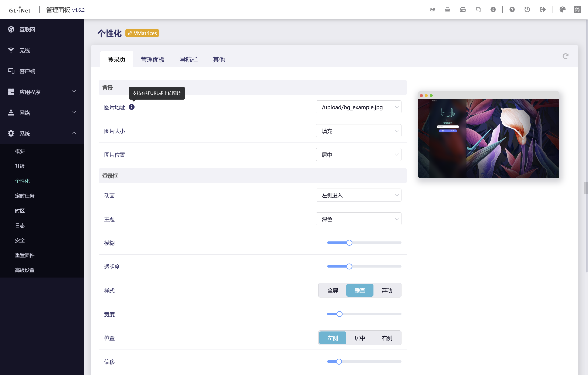The height and width of the screenshot is (375, 588).
Task: Set login box position to 右侧
Action: [387, 338]
